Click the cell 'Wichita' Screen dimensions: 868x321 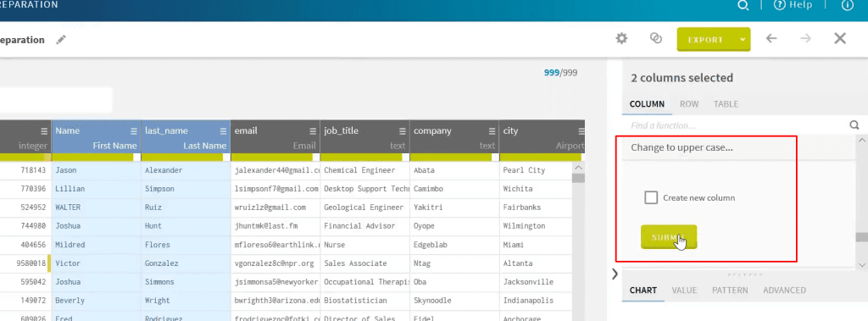pyautogui.click(x=536, y=189)
